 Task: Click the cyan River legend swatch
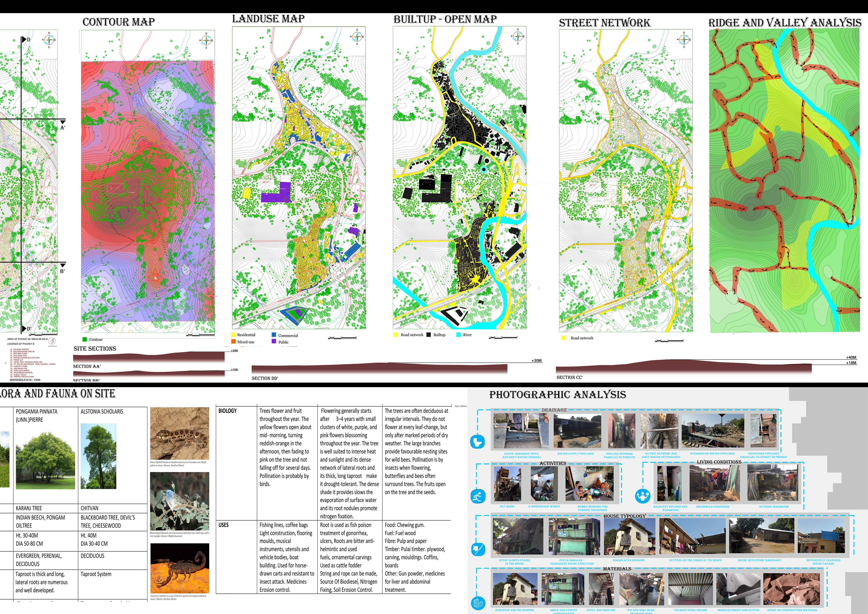[x=458, y=335]
